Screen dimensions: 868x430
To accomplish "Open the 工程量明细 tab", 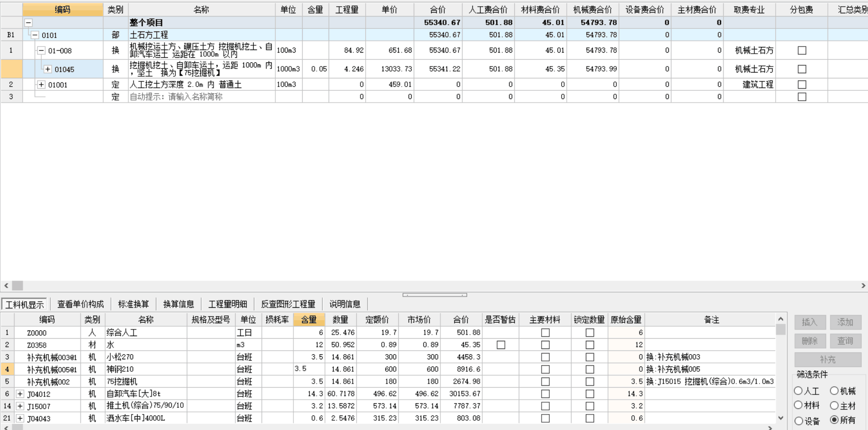I will [x=227, y=304].
